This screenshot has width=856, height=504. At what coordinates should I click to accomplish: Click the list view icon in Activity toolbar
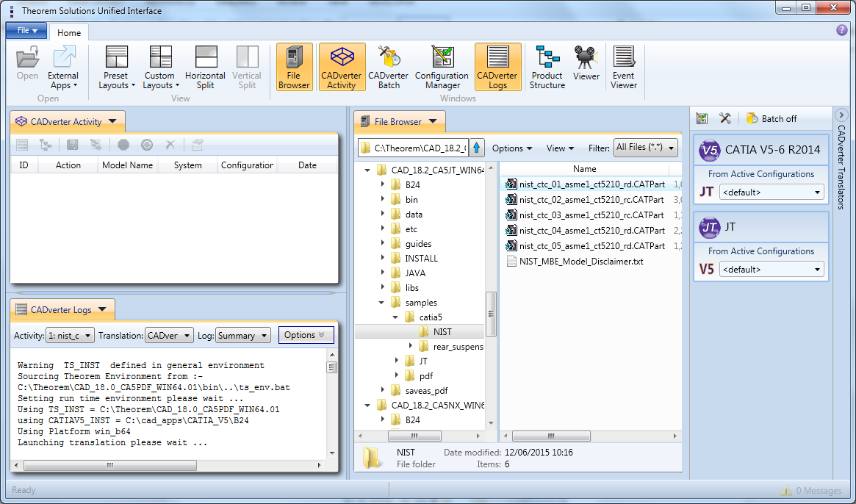point(22,145)
